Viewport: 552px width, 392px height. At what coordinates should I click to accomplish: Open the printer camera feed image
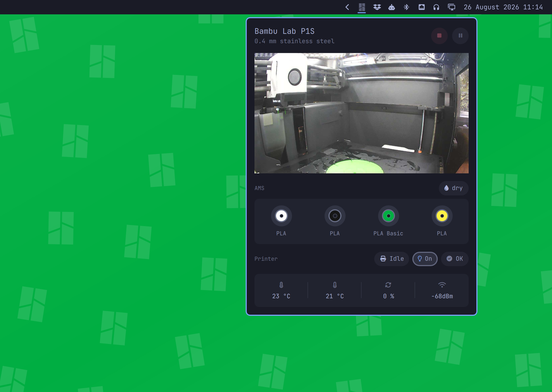pyautogui.click(x=362, y=113)
